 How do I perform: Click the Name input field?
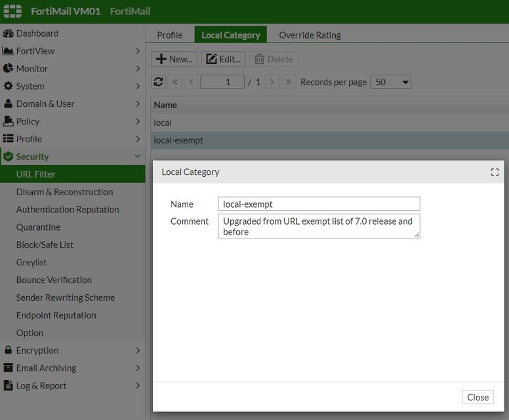(319, 204)
